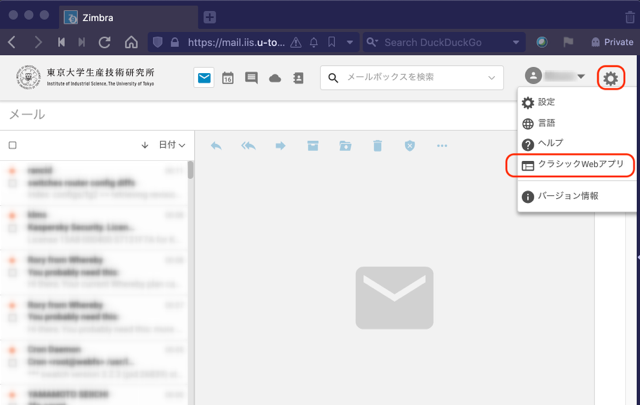Check the first email's checkbox
The image size is (640, 405).
click(x=13, y=184)
